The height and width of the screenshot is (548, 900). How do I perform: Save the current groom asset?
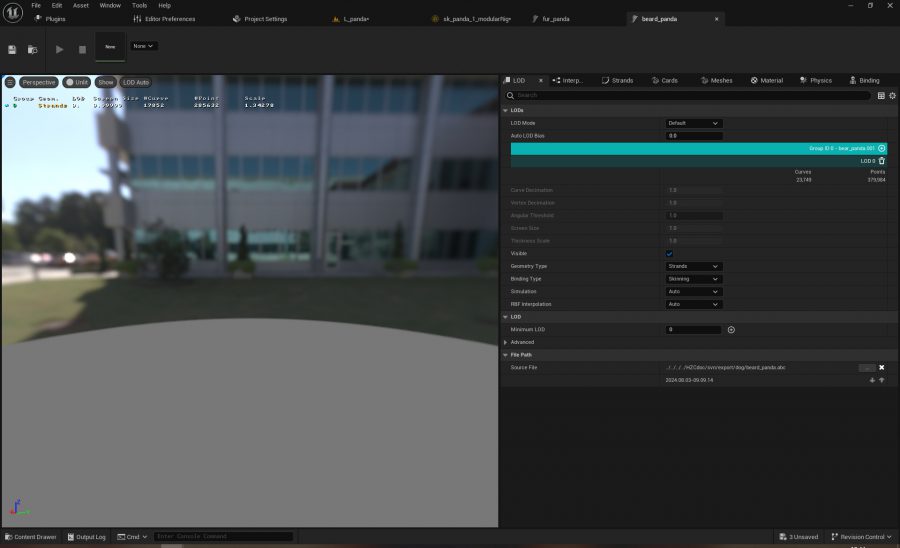12,50
